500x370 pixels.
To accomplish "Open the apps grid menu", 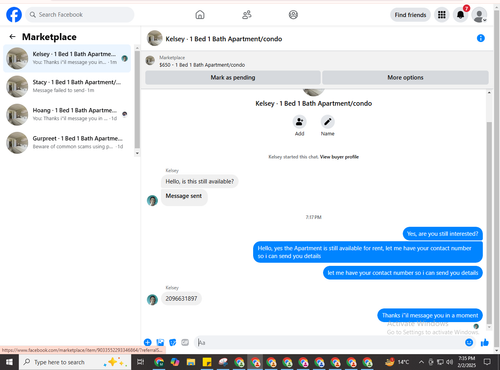I will [x=442, y=15].
